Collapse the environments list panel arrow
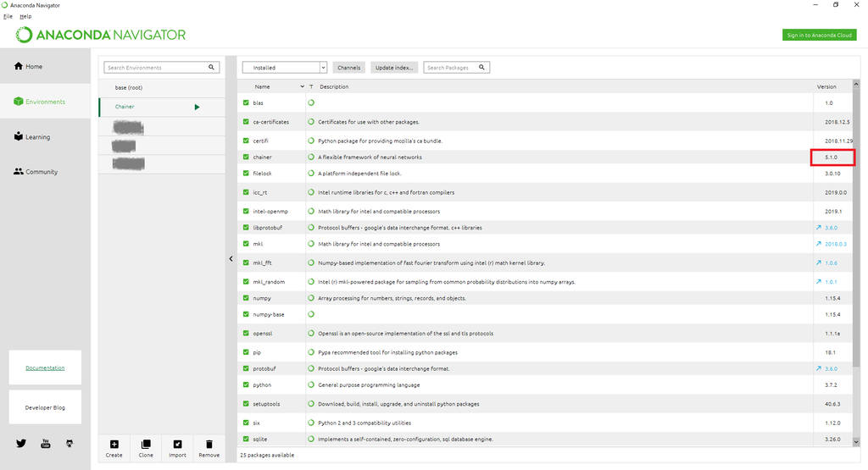Screen dimensions: 868x470 [231, 259]
